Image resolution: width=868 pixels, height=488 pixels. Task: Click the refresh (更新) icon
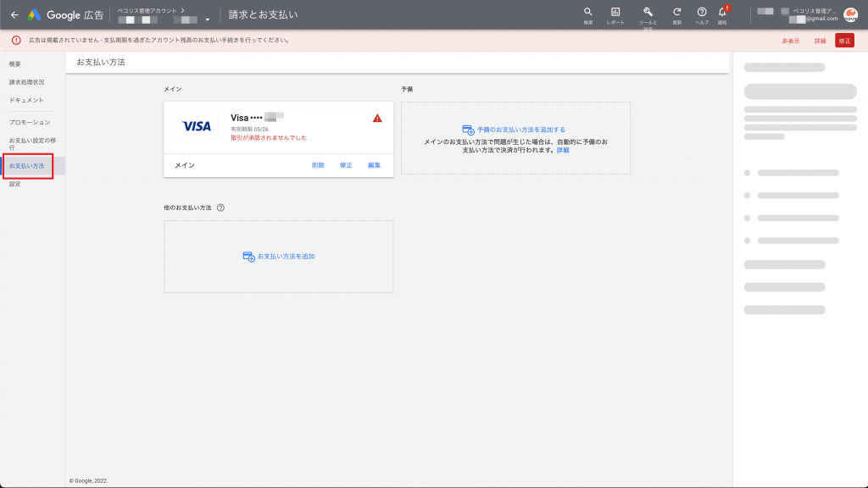(676, 13)
